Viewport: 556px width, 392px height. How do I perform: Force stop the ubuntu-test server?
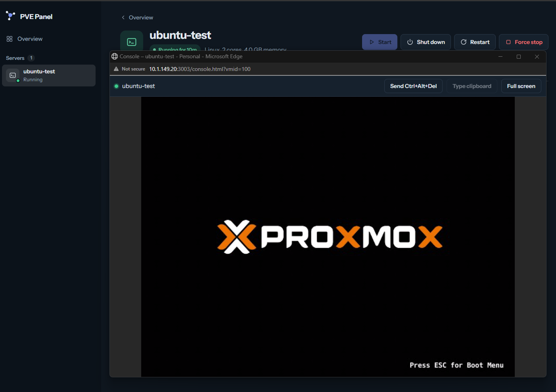(x=523, y=42)
